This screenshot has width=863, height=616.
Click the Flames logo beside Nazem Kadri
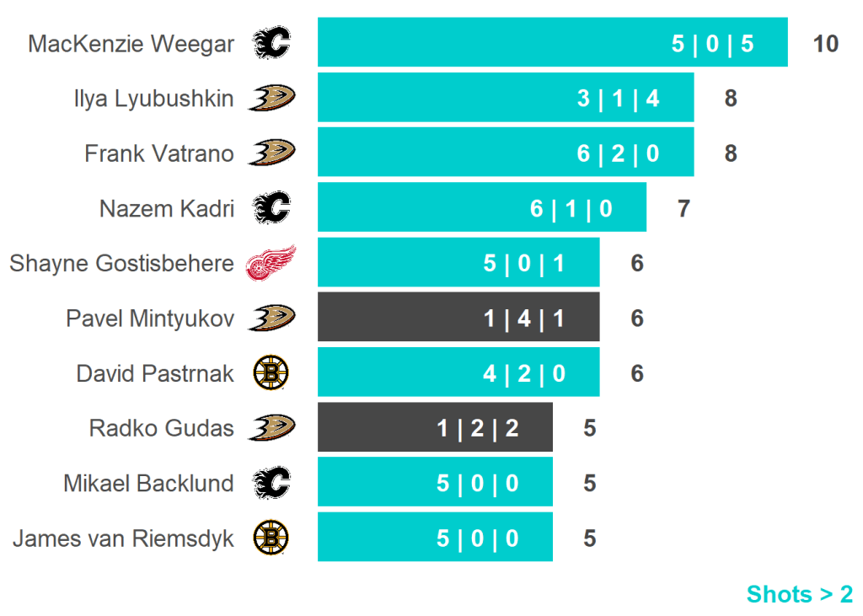click(271, 207)
